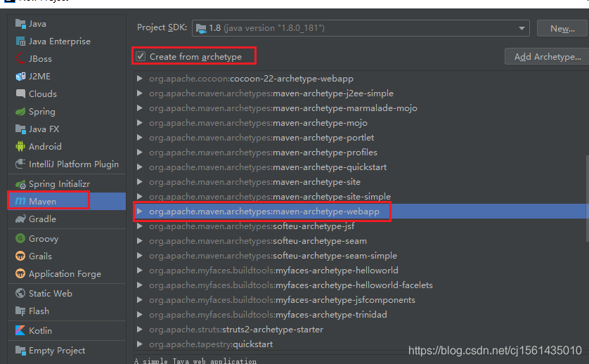The width and height of the screenshot is (589, 364).
Task: Click the Maven m icon
Action: (x=20, y=202)
